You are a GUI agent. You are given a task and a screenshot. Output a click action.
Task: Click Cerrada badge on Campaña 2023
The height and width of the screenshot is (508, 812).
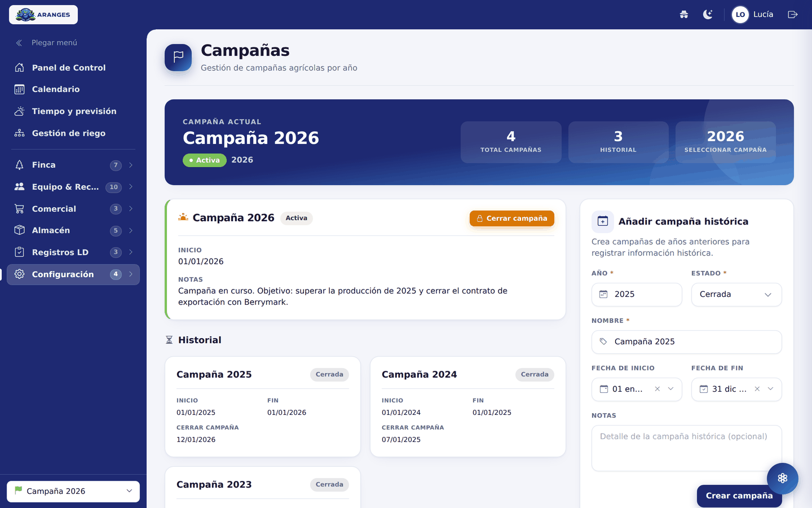coord(329,484)
